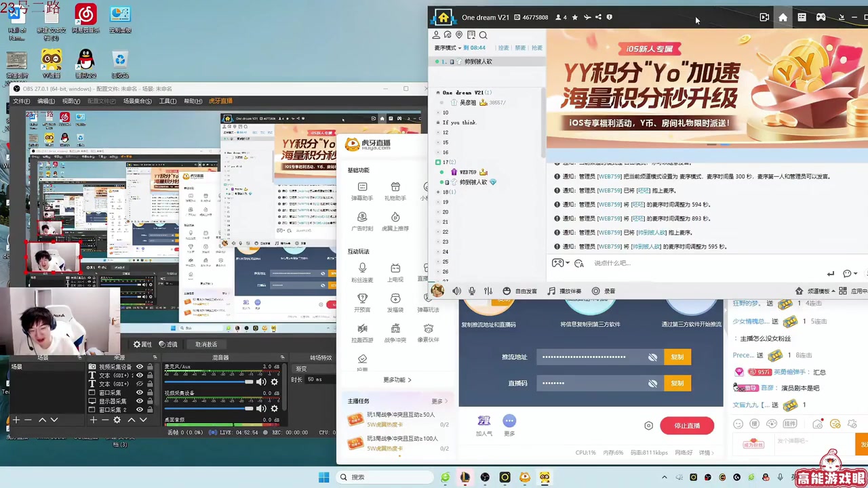Open 粉丝连麦 in Huya interactive features
The height and width of the screenshot is (488, 868).
[x=362, y=273]
